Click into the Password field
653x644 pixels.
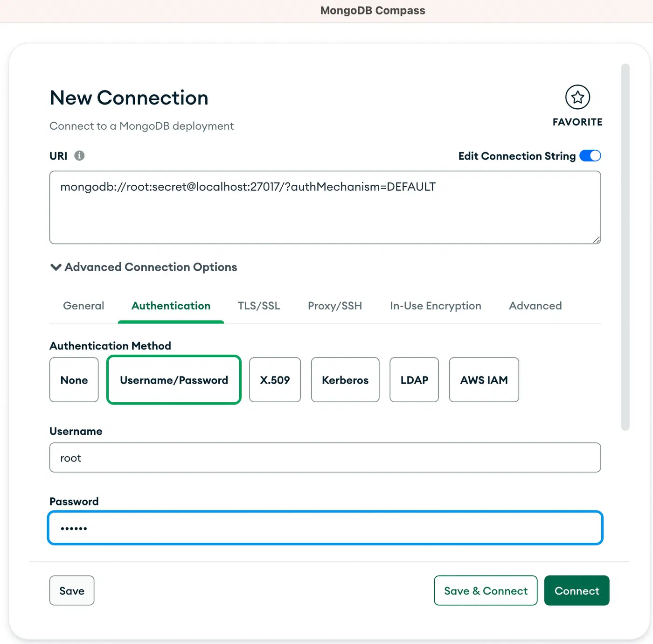pyautogui.click(x=325, y=528)
